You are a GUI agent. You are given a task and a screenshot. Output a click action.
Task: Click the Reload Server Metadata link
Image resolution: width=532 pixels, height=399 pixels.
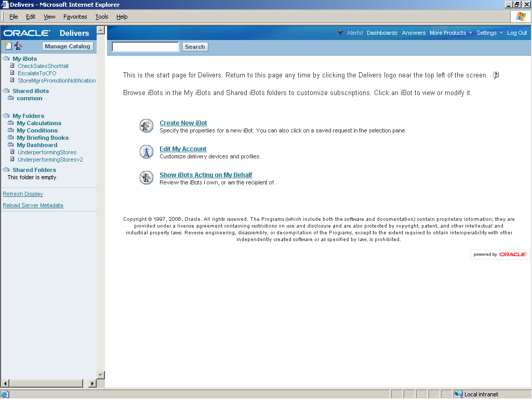tap(33, 205)
